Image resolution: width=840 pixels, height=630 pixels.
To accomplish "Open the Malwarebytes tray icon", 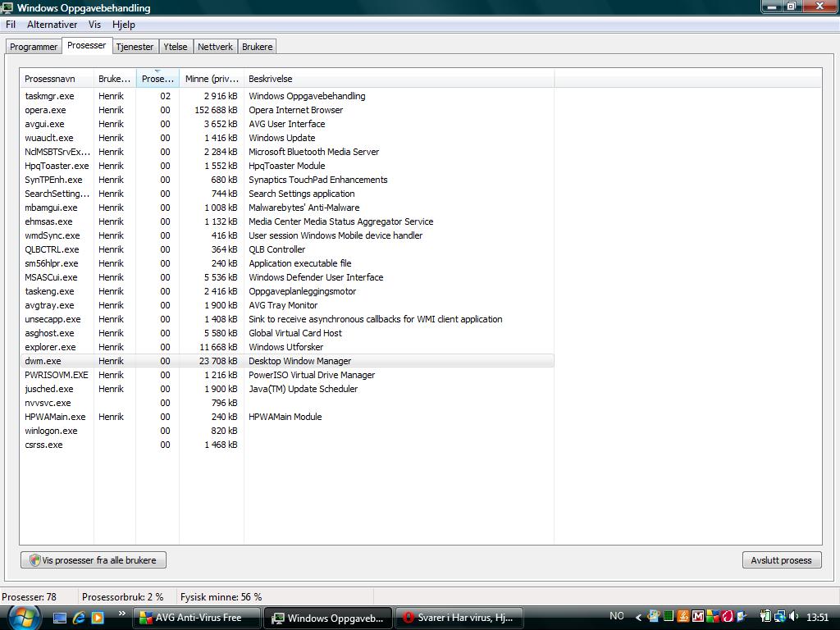I will [x=698, y=616].
